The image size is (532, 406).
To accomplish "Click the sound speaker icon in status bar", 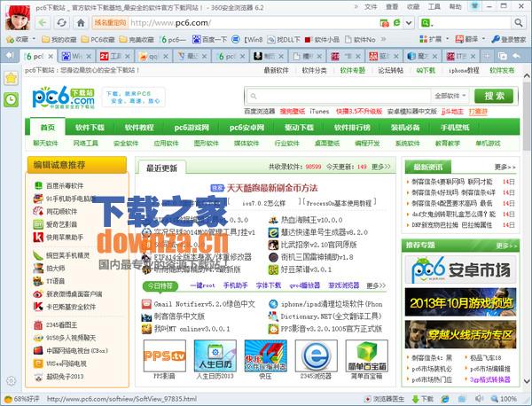I will click(x=479, y=399).
